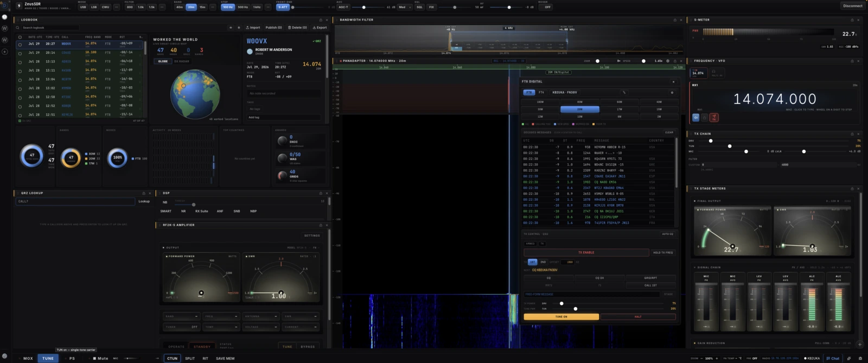
Task: Click the Panadapter lock icon
Action: point(674,61)
